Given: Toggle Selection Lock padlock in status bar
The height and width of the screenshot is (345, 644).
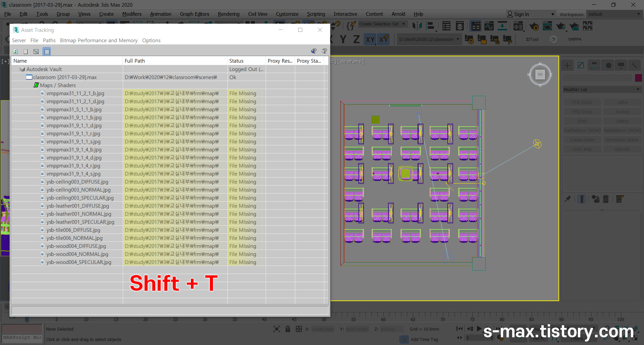Looking at the screenshot, I should 287,329.
